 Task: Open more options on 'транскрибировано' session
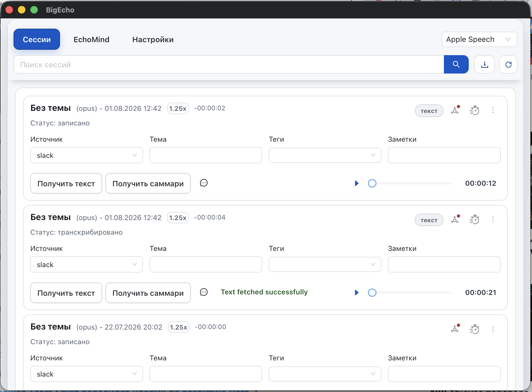(493, 220)
